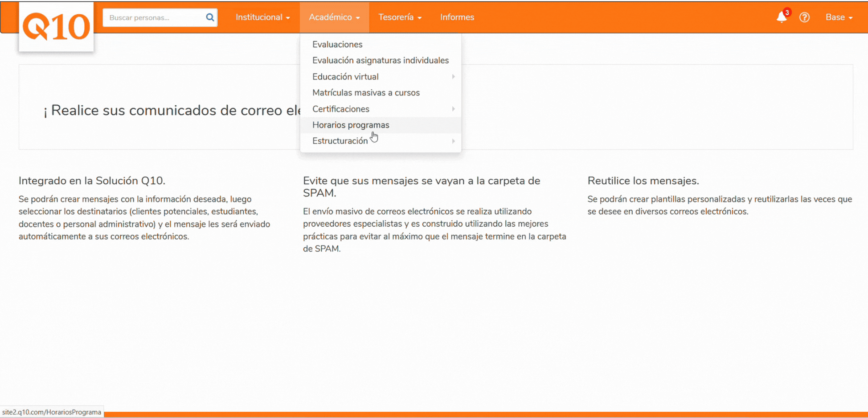Click the 'Integrado en la Solución Q10.' heading
Image resolution: width=868 pixels, height=418 pixels.
pyautogui.click(x=92, y=181)
